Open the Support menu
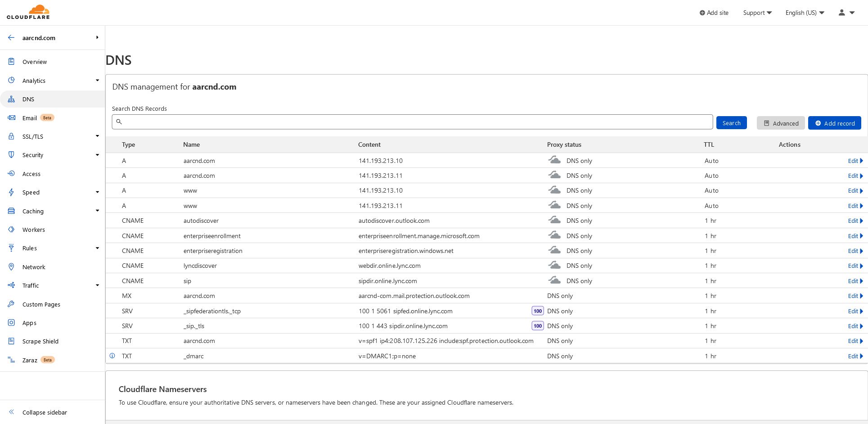 click(757, 13)
